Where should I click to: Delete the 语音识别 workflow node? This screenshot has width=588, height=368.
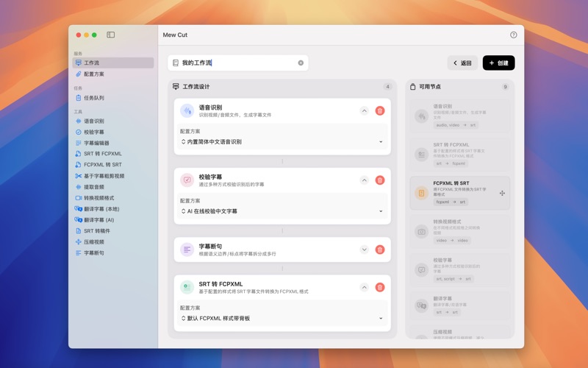(x=380, y=111)
